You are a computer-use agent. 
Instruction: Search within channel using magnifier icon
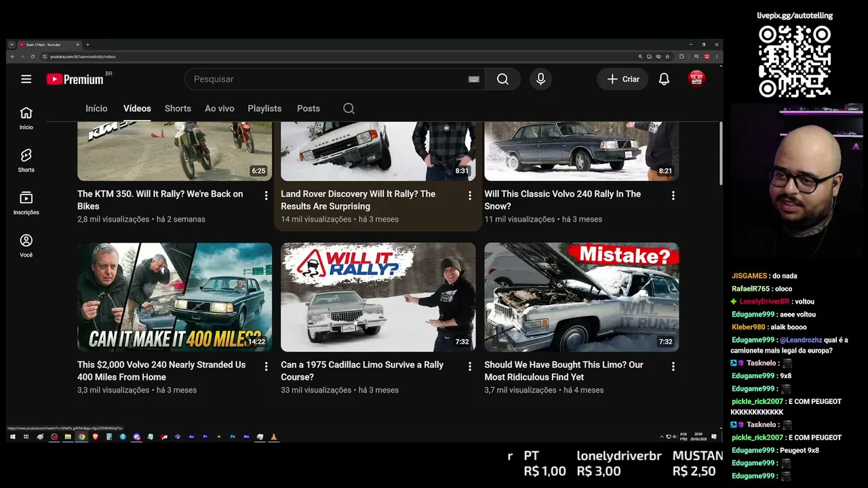click(349, 108)
